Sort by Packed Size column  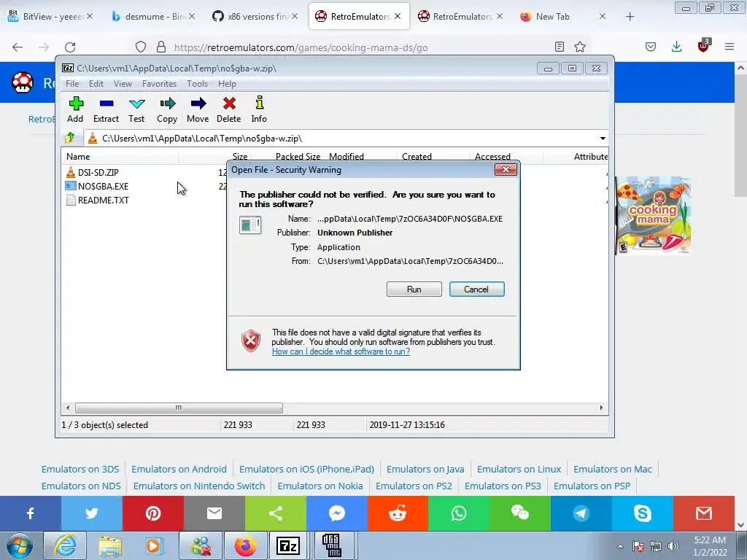coord(298,157)
